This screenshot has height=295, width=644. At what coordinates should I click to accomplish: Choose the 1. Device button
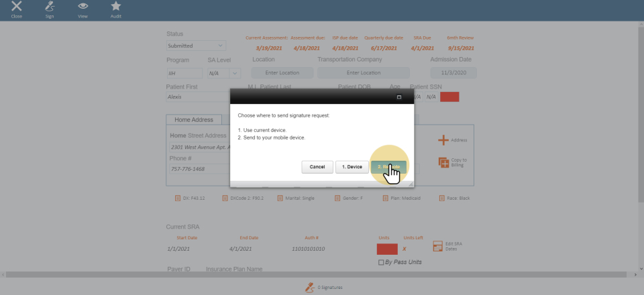(352, 167)
